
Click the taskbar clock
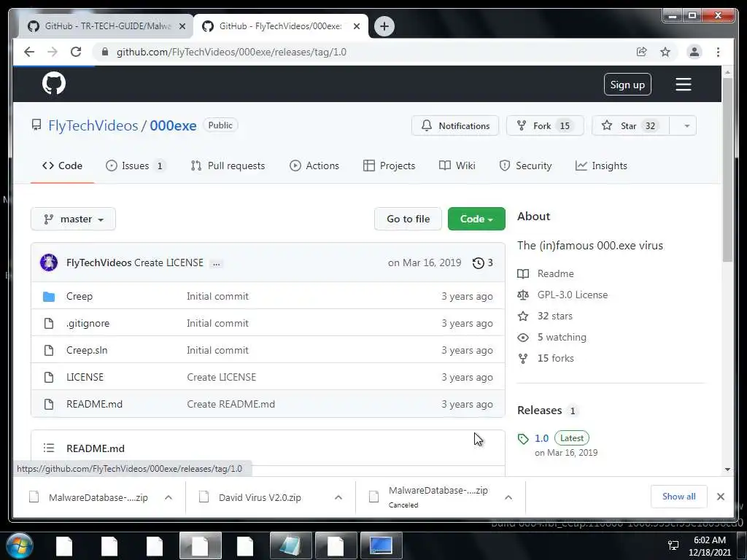tap(709, 545)
